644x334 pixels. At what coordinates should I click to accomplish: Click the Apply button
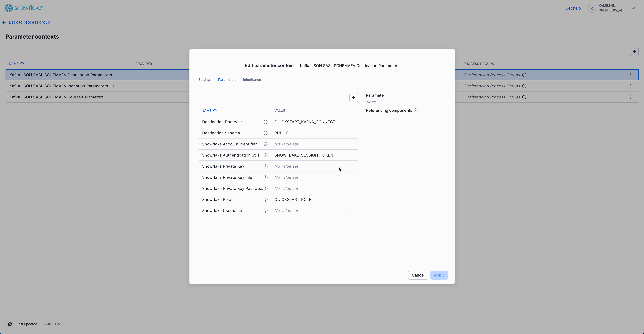pyautogui.click(x=439, y=275)
